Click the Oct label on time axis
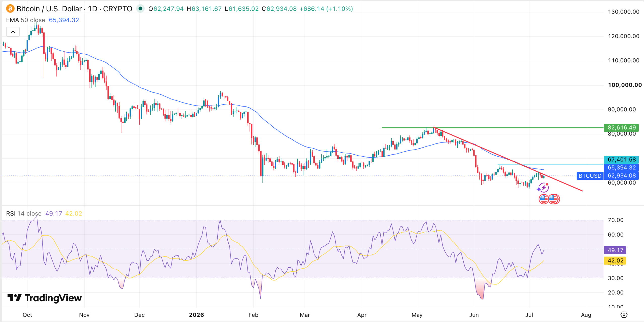The image size is (644, 322). 27,315
